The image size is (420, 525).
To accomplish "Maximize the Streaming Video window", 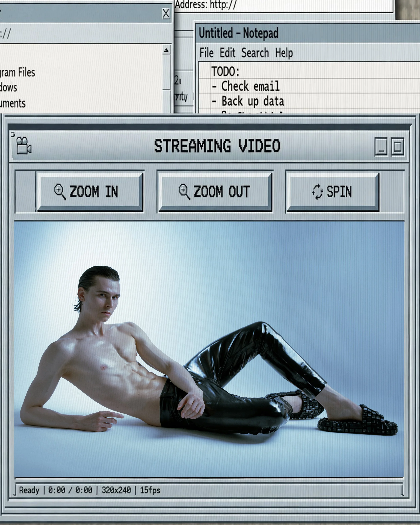I will (x=398, y=147).
